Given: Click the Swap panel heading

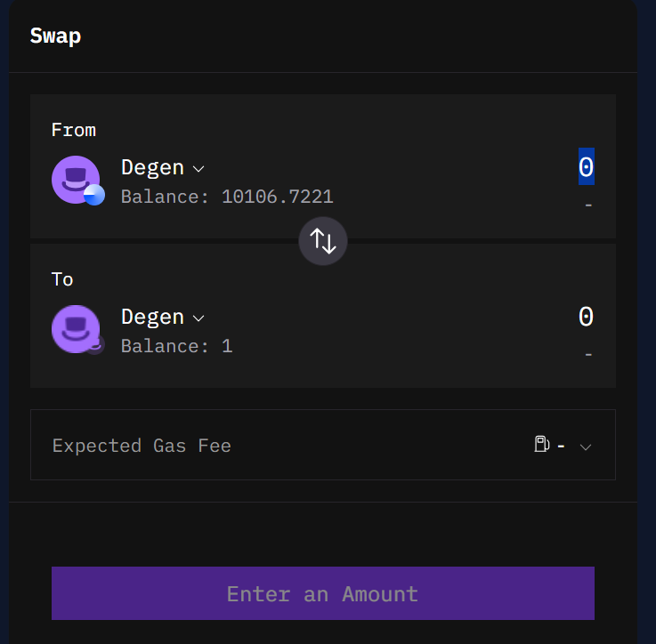Looking at the screenshot, I should 56,36.
